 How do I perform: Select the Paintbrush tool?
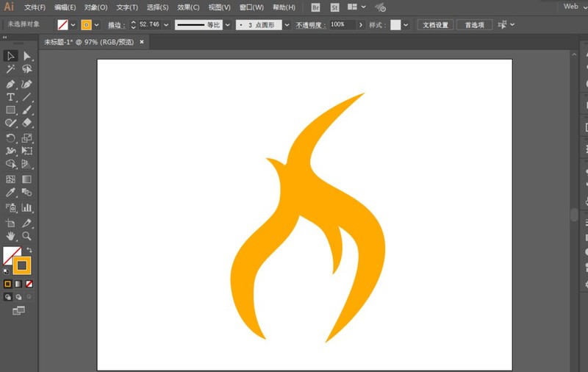26,110
